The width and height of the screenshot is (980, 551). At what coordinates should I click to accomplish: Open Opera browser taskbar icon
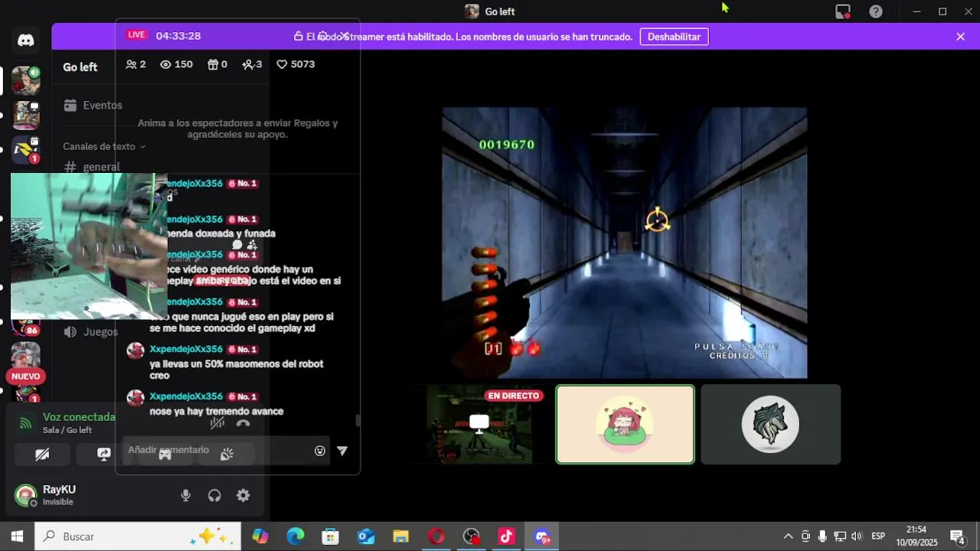point(436,536)
